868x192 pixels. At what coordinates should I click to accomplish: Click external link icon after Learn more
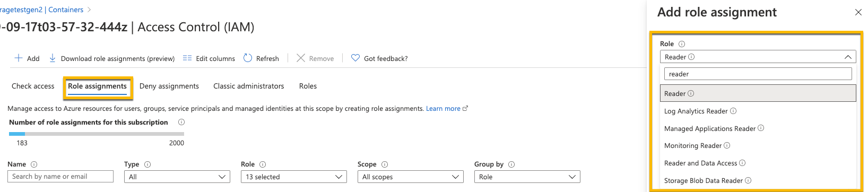465,108
